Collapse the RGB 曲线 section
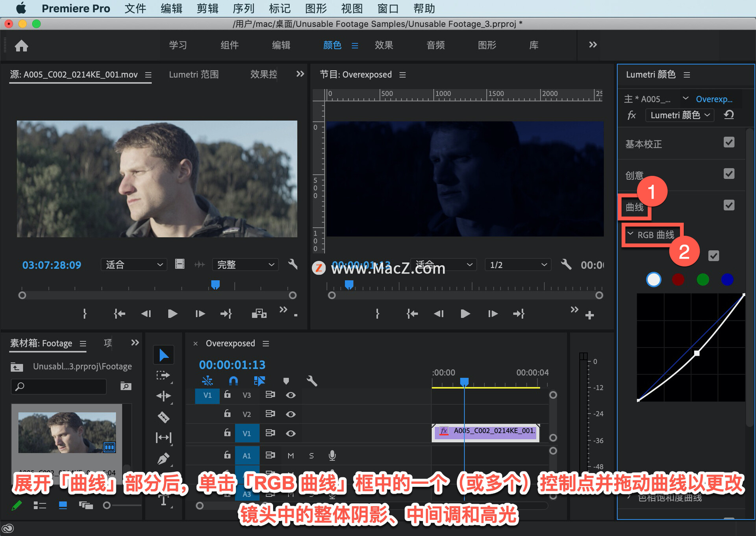This screenshot has height=536, width=756. tap(630, 234)
